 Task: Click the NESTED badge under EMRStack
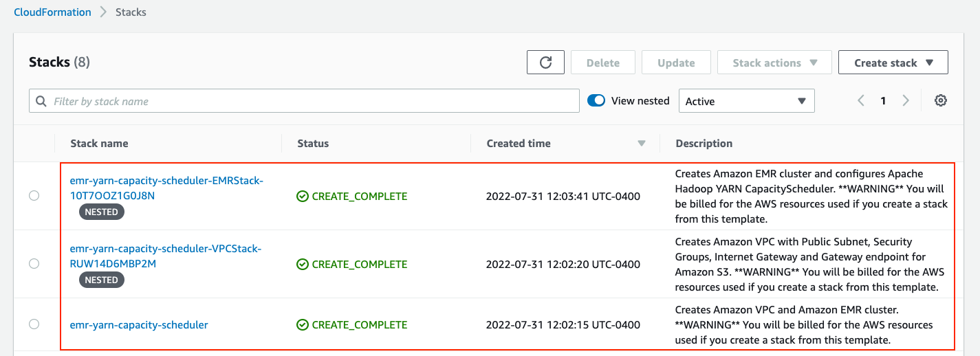click(102, 212)
